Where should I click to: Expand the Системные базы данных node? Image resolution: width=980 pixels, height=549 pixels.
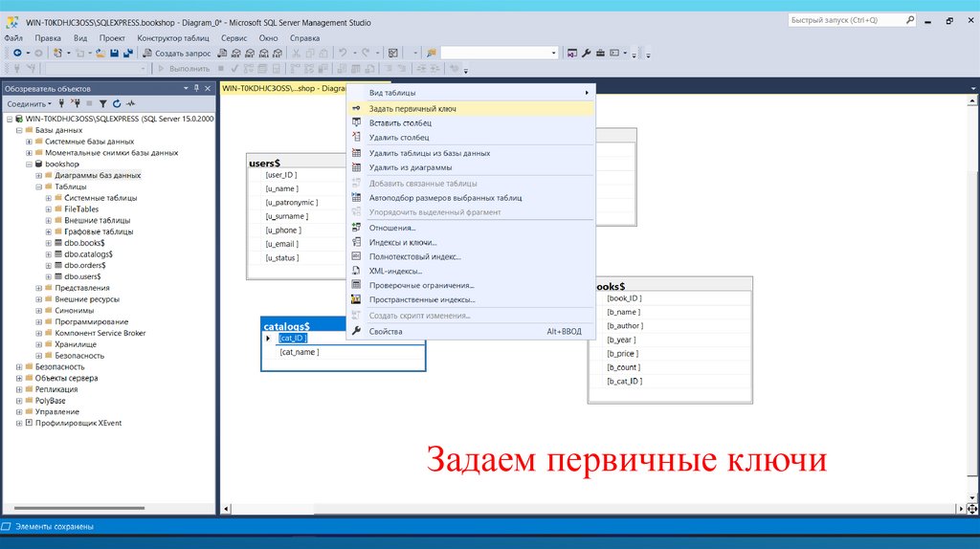coord(29,142)
